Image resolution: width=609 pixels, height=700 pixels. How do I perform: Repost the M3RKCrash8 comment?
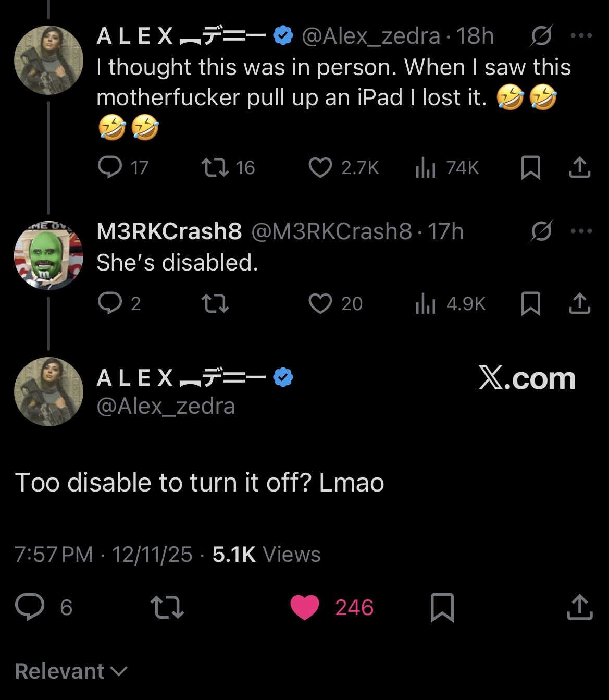click(x=216, y=303)
